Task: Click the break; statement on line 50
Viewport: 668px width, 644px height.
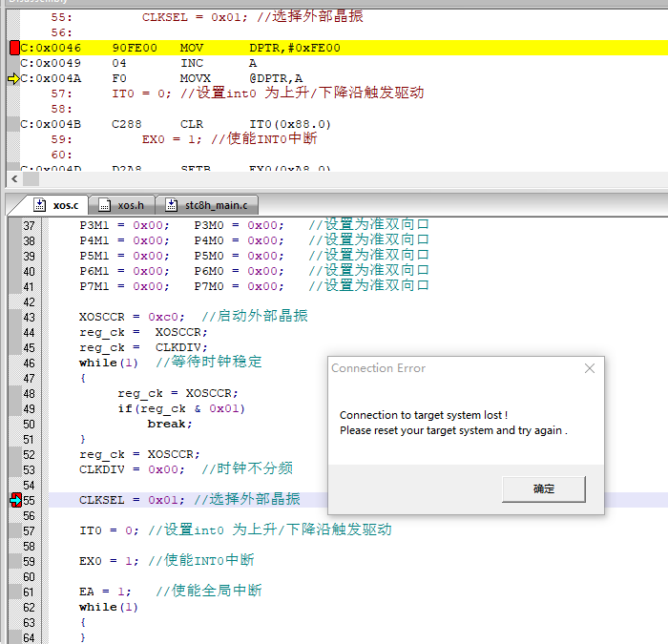Action: point(170,424)
